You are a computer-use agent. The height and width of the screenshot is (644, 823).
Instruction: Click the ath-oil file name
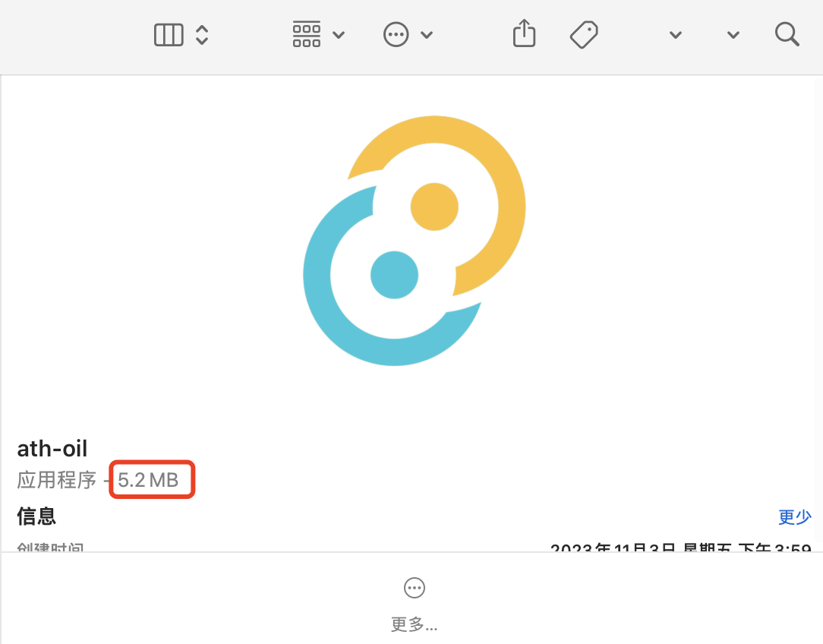52,449
